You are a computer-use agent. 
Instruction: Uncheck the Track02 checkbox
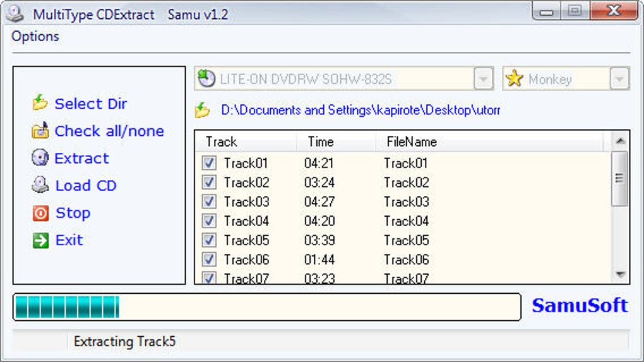click(208, 182)
